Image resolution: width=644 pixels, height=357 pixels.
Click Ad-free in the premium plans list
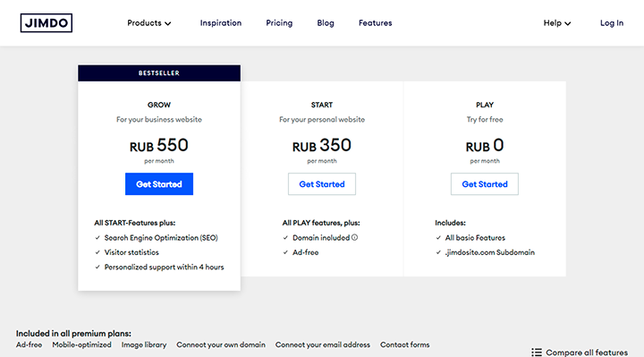(x=30, y=344)
